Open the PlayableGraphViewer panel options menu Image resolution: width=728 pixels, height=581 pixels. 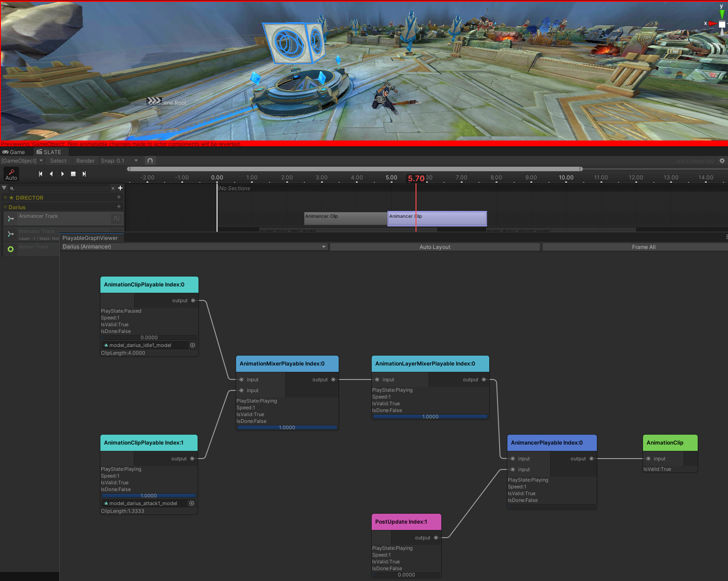tap(726, 237)
